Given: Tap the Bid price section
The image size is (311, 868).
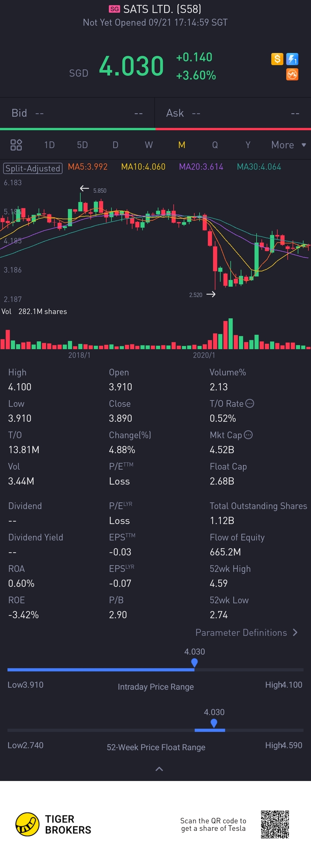Looking at the screenshot, I should click(x=77, y=113).
